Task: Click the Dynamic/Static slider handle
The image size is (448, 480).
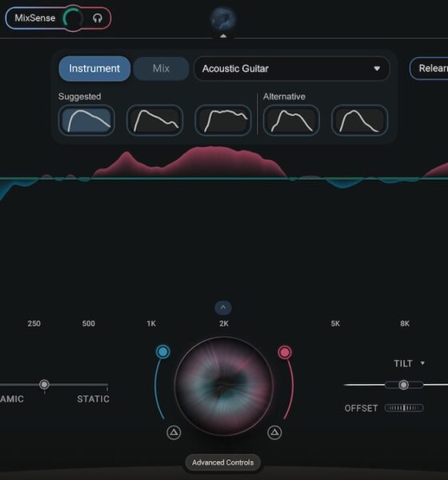Action: coord(45,384)
